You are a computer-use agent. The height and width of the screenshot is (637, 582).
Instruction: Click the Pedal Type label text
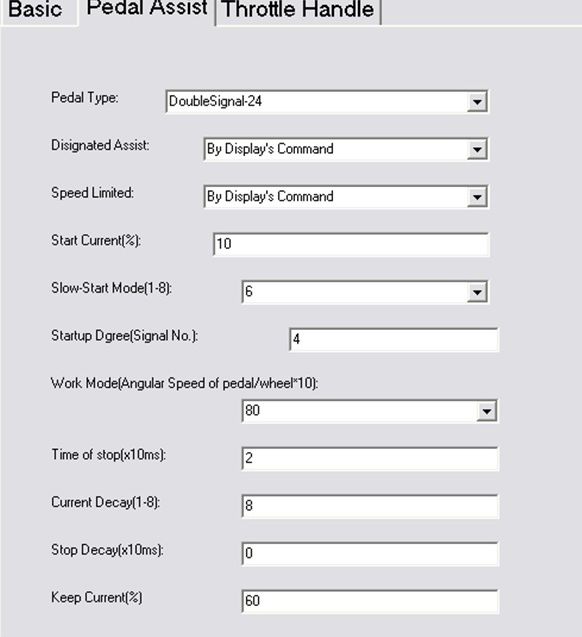(x=84, y=98)
